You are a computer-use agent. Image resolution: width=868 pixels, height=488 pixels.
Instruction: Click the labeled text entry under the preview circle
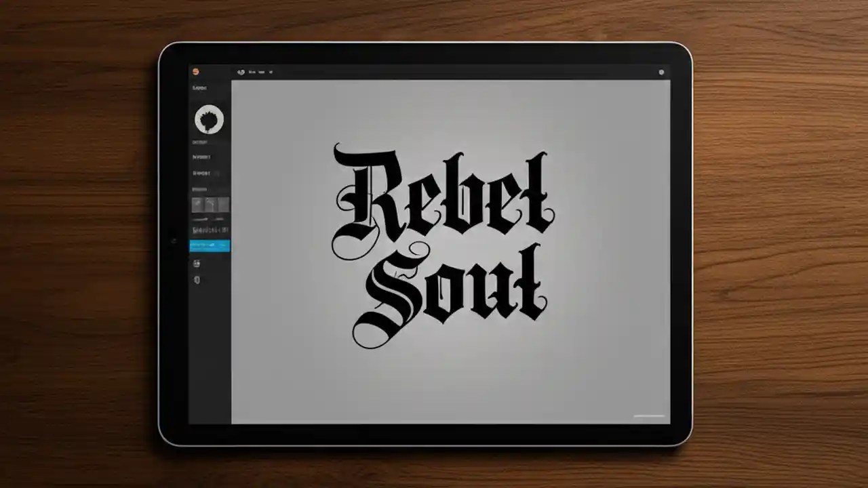click(x=199, y=142)
